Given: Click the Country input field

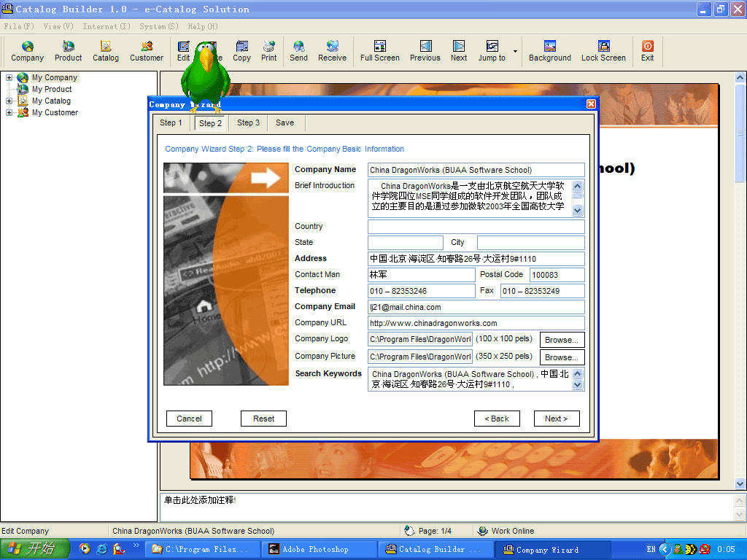Looking at the screenshot, I should pos(476,227).
